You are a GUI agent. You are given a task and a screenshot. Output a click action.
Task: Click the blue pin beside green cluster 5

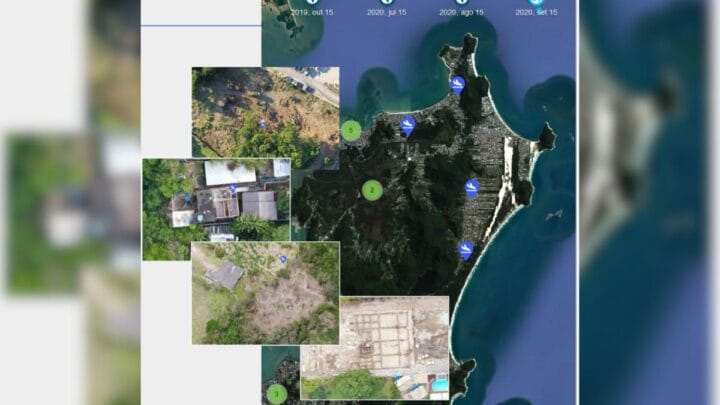[407, 125]
